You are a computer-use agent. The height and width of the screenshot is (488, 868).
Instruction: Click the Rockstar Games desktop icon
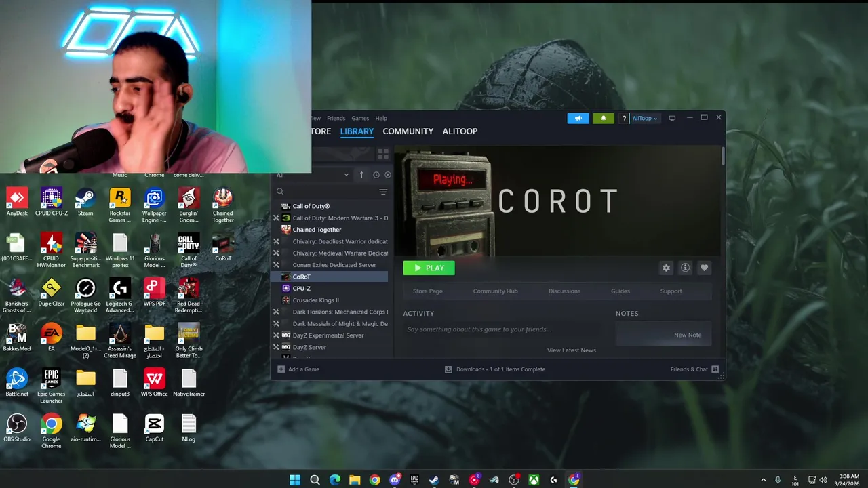coord(120,205)
